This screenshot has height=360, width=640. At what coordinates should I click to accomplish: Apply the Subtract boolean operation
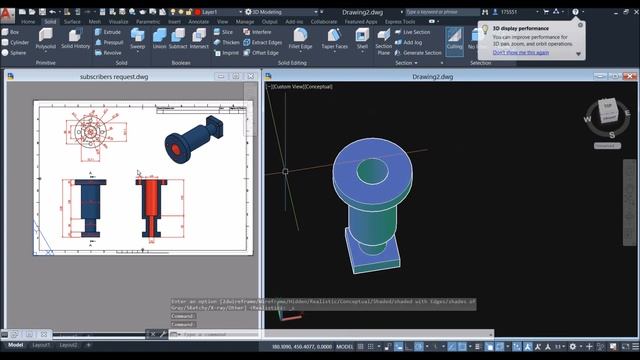coord(178,39)
